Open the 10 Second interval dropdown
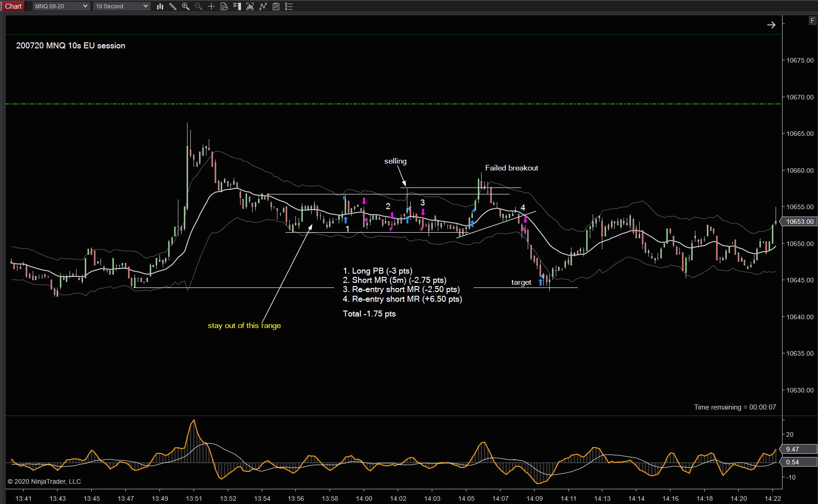818x504 pixels. [x=122, y=6]
